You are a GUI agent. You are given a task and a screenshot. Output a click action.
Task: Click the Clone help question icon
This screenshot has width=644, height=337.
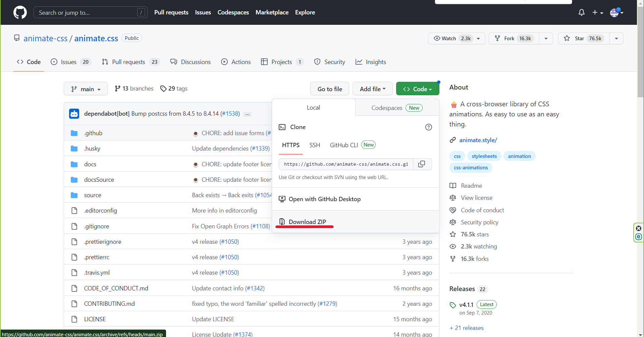pyautogui.click(x=429, y=127)
